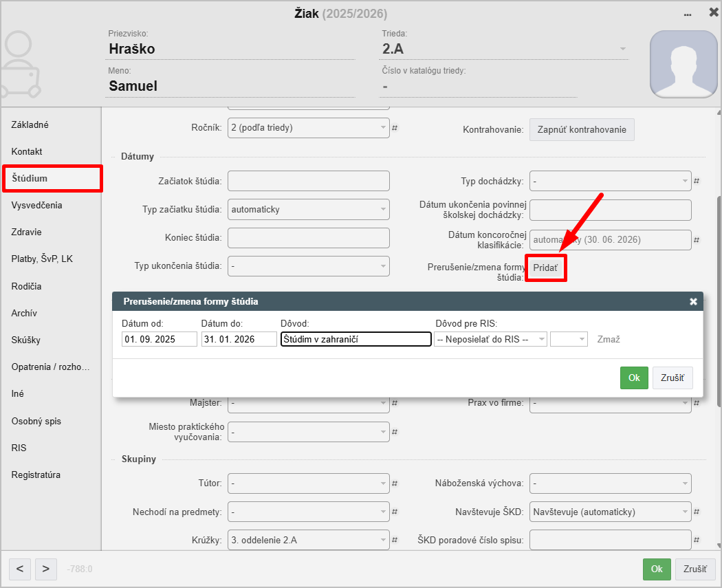Go to next student with right arrow
The width and height of the screenshot is (722, 588).
click(45, 569)
